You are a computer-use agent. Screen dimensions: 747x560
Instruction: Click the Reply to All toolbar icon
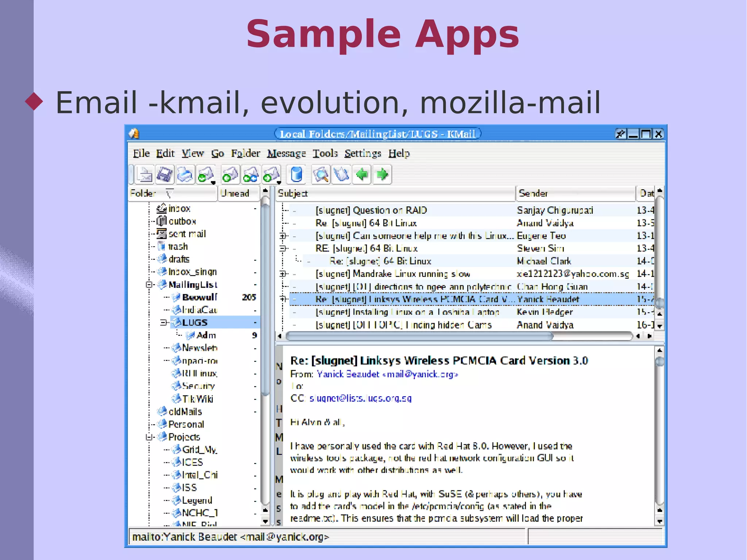click(251, 174)
